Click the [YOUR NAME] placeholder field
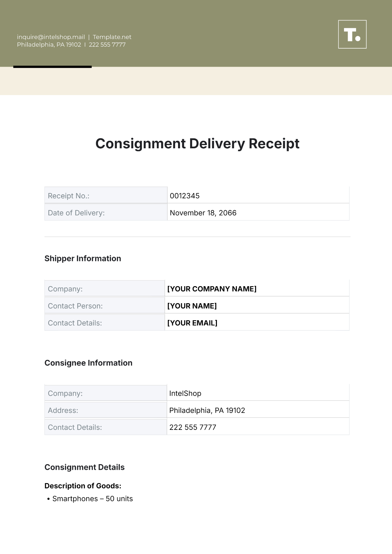392x554 pixels. click(x=192, y=306)
